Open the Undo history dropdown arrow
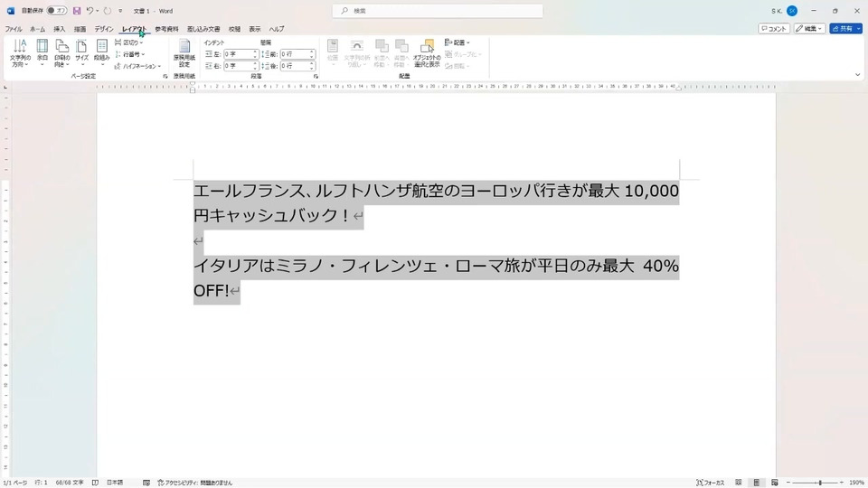Screen dimensions: 868x488 pos(98,11)
